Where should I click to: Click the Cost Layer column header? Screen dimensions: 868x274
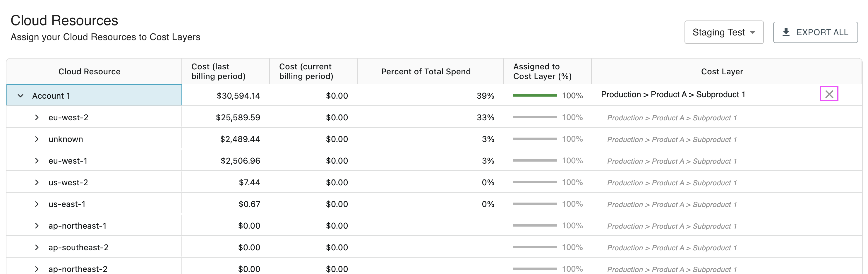[722, 71]
